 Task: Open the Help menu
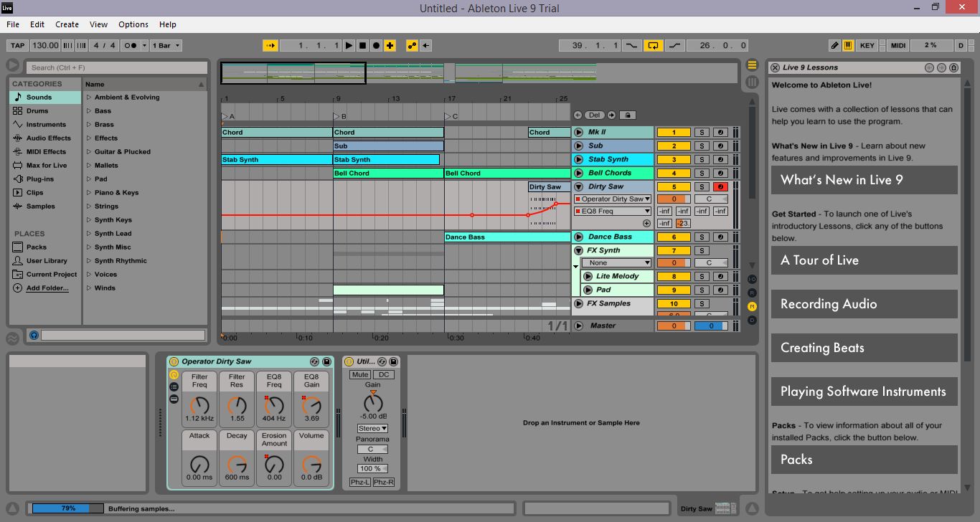point(168,24)
